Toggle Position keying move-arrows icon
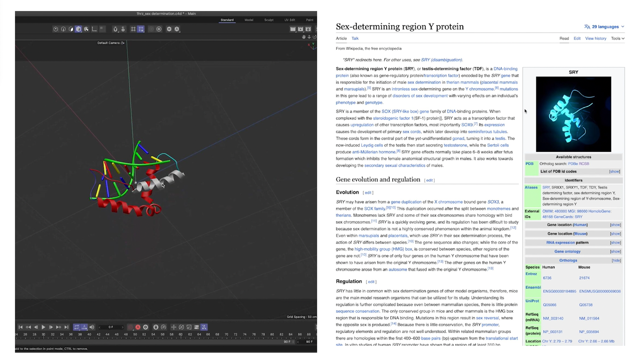 173,327
